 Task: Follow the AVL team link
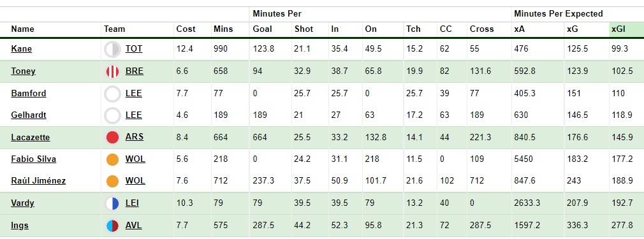(x=134, y=226)
